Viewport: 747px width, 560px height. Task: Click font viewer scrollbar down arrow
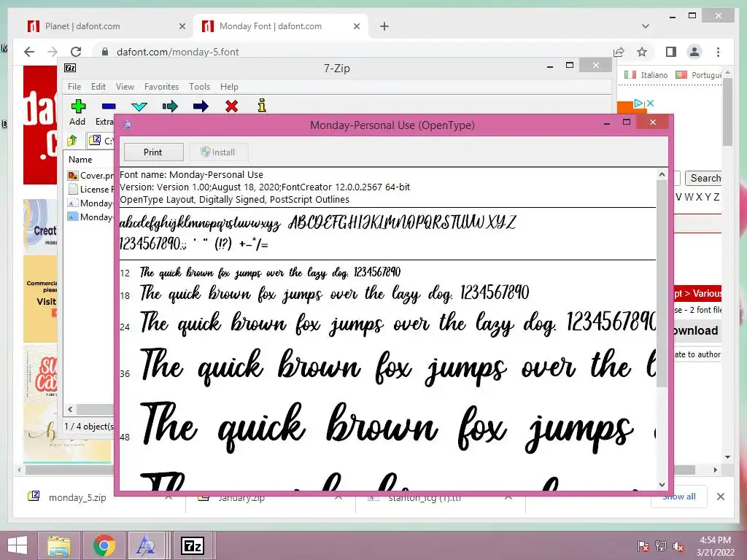(662, 485)
